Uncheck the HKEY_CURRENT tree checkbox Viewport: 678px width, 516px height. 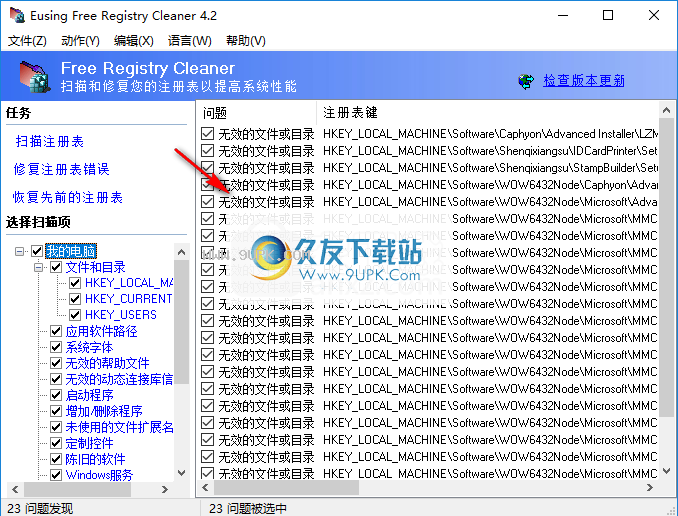pyautogui.click(x=75, y=299)
